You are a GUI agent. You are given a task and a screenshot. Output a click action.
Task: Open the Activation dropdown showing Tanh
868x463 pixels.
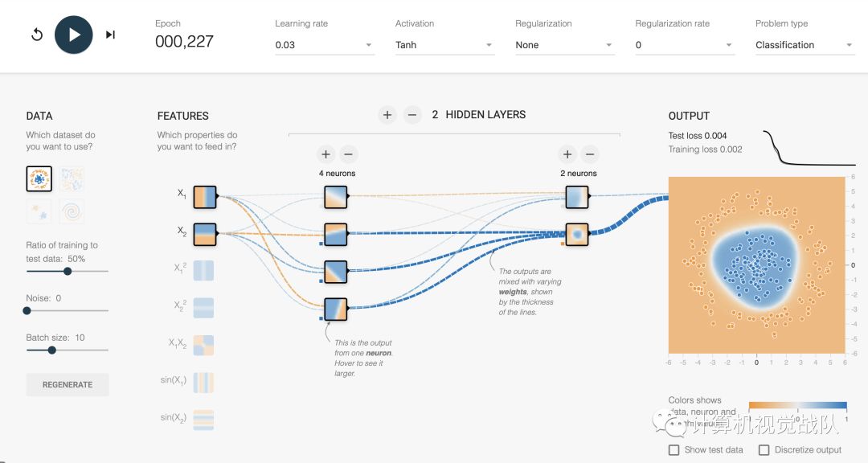(x=444, y=45)
